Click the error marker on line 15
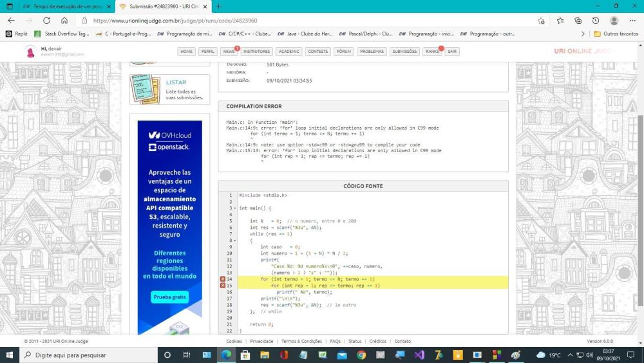Image resolution: width=644 pixels, height=363 pixels. [223, 285]
